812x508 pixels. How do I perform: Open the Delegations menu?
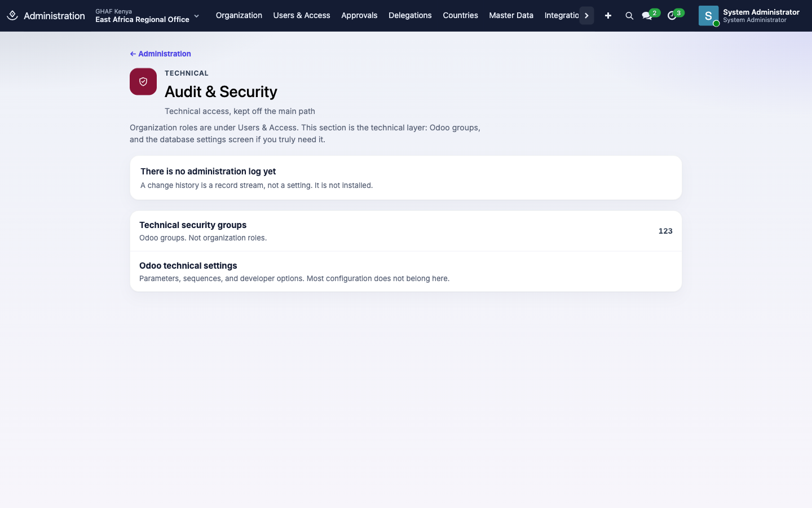410,15
